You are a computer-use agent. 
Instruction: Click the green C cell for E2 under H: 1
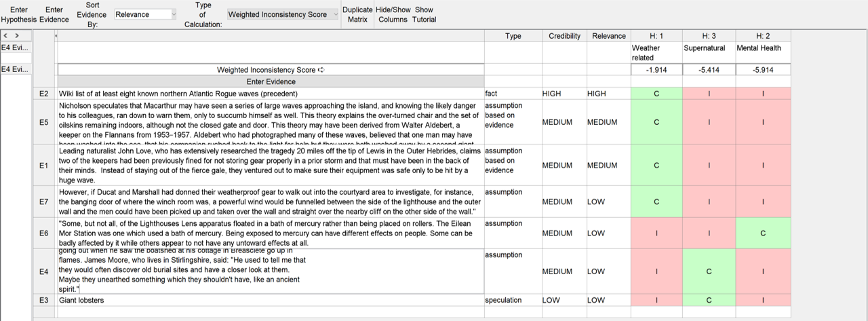[x=656, y=94]
